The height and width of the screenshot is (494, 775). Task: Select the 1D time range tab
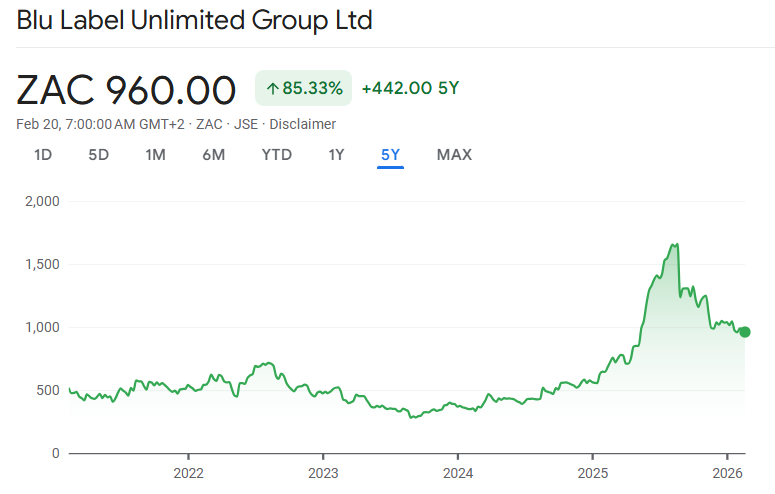43,155
